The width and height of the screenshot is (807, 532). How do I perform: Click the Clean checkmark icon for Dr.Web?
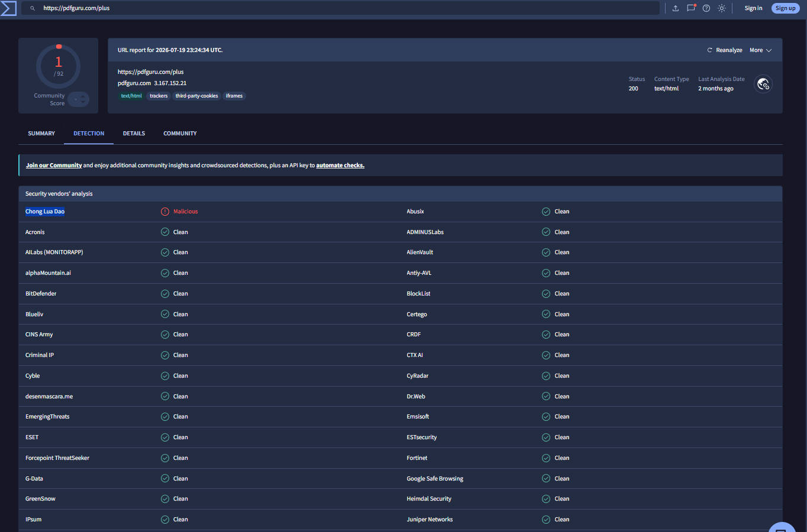[x=546, y=397]
